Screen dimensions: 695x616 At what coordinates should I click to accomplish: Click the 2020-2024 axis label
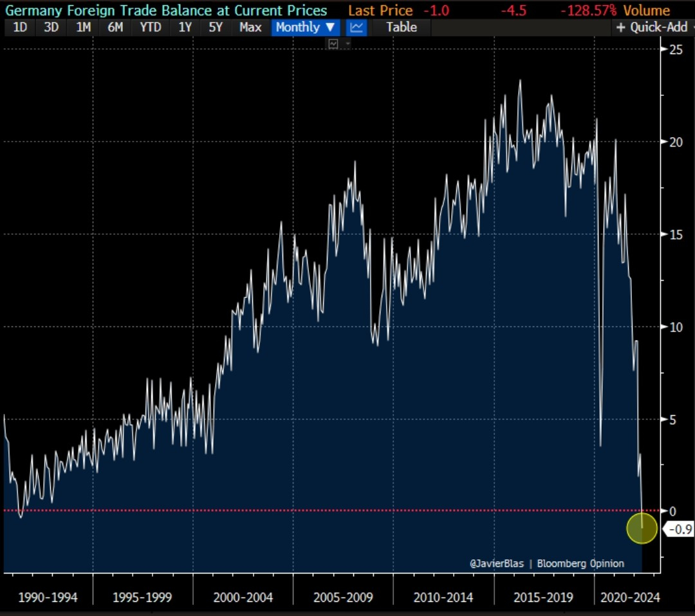[630, 597]
